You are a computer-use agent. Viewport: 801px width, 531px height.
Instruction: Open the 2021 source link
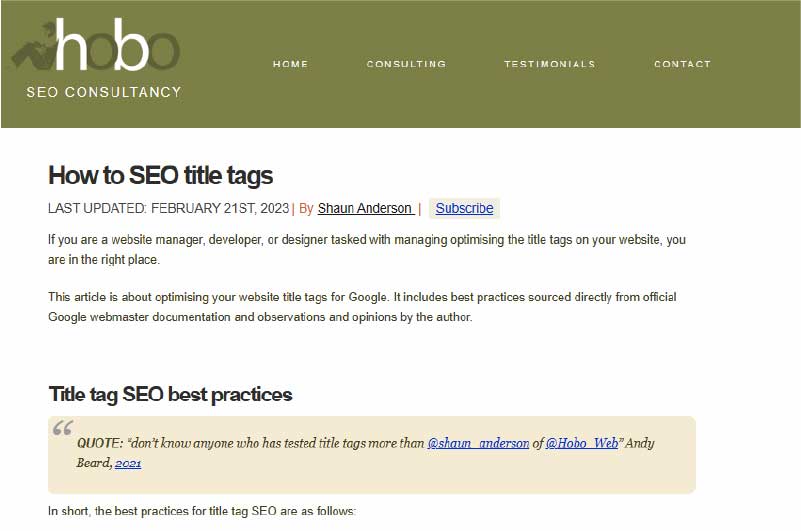(128, 464)
